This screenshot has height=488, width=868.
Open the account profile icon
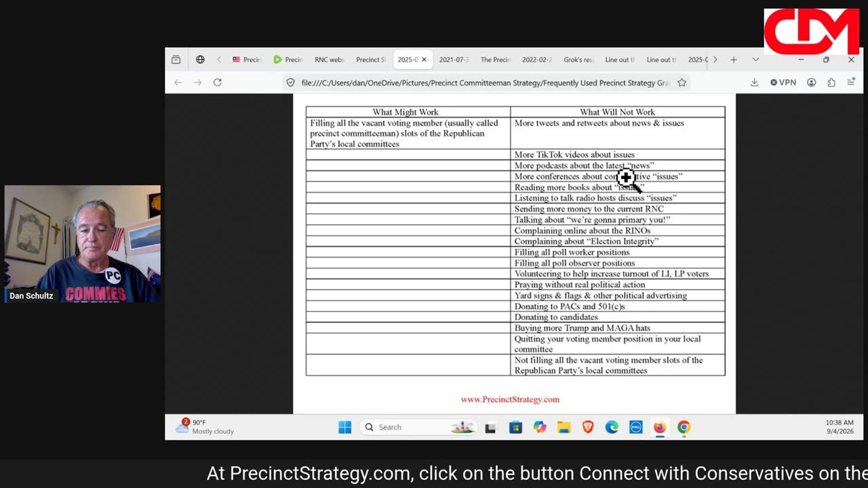811,83
